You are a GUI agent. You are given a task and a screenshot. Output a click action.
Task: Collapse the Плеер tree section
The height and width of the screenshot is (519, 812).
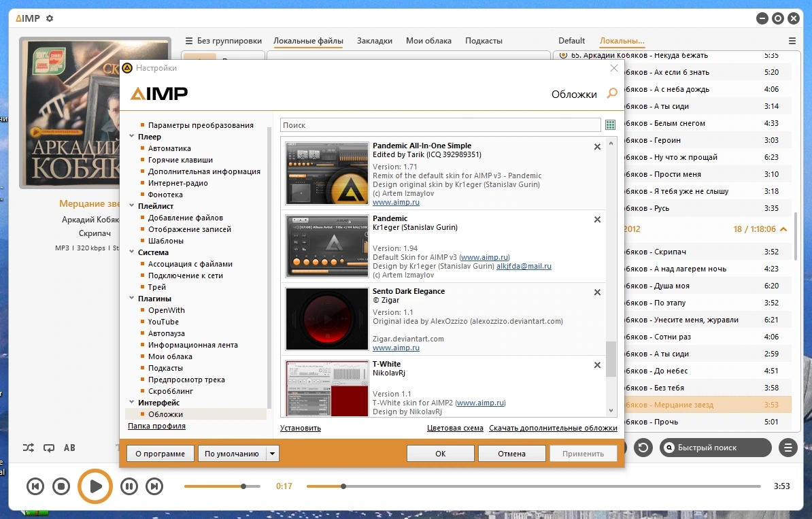click(131, 136)
